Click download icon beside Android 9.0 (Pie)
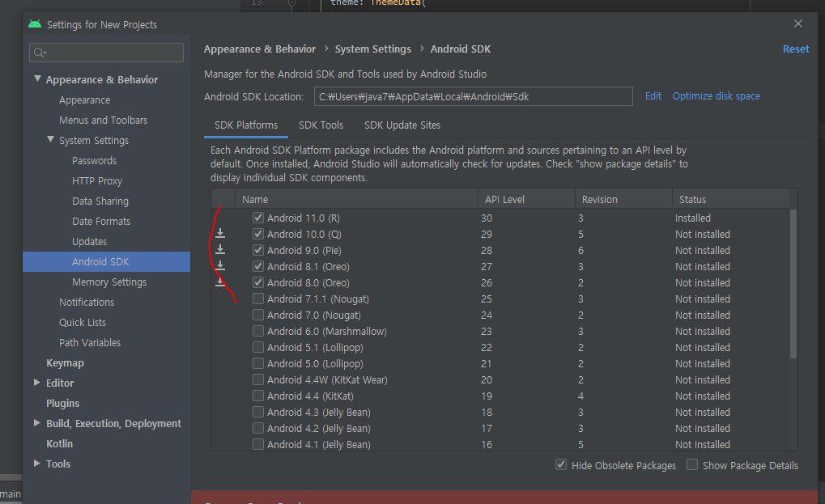Image resolution: width=825 pixels, height=504 pixels. click(x=220, y=249)
